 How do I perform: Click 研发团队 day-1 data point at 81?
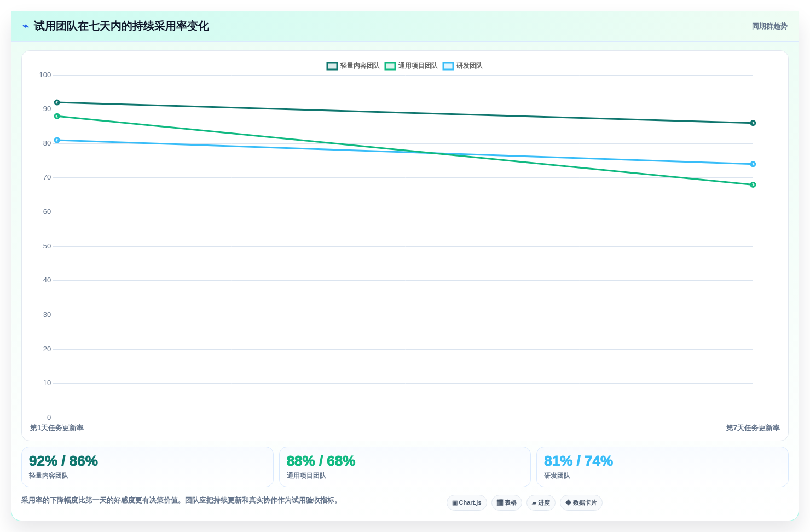click(57, 140)
